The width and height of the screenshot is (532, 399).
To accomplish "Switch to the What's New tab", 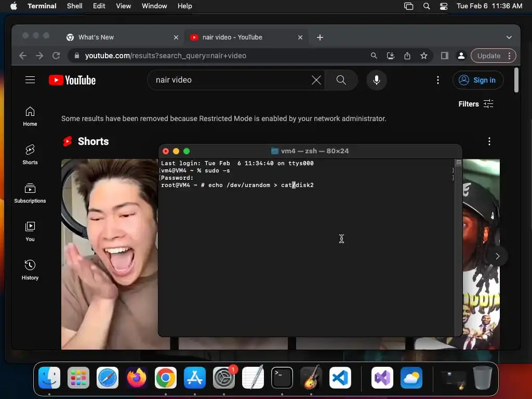I will (x=122, y=37).
